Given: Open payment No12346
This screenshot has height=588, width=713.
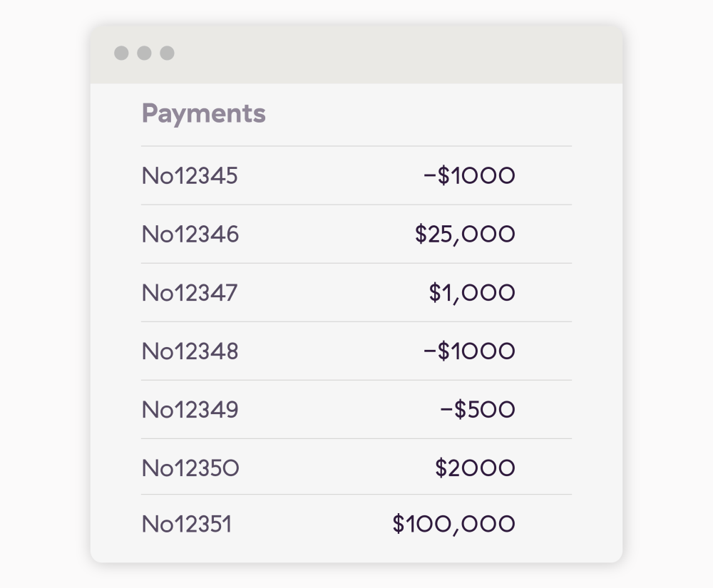Looking at the screenshot, I should pos(356,234).
